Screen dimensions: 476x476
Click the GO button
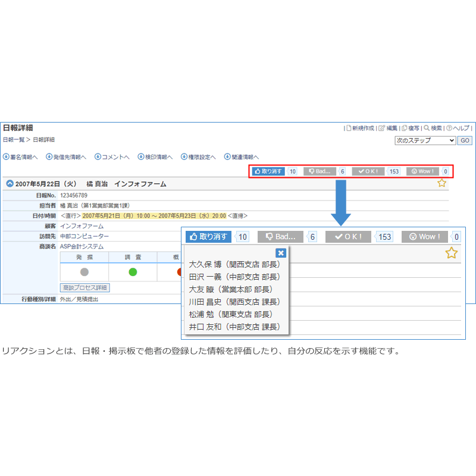pyautogui.click(x=464, y=140)
